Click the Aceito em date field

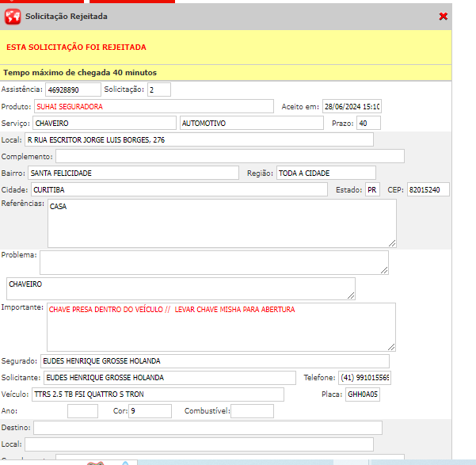tap(352, 106)
